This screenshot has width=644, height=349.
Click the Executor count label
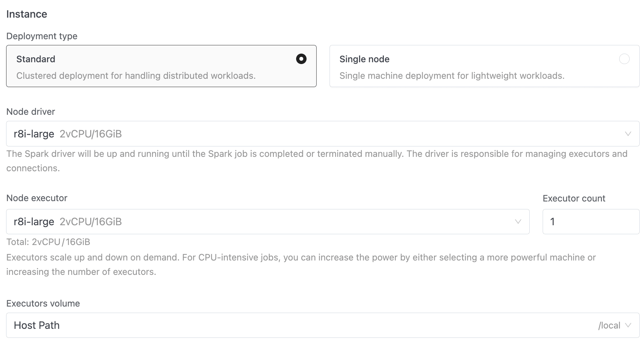pos(574,198)
